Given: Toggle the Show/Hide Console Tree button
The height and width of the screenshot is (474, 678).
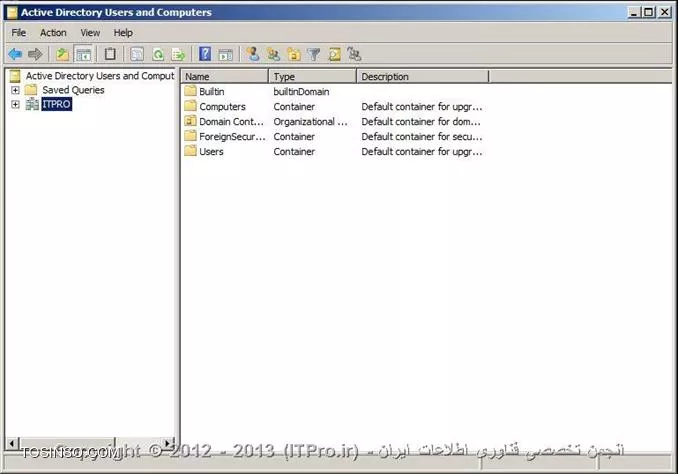Looking at the screenshot, I should [83, 54].
